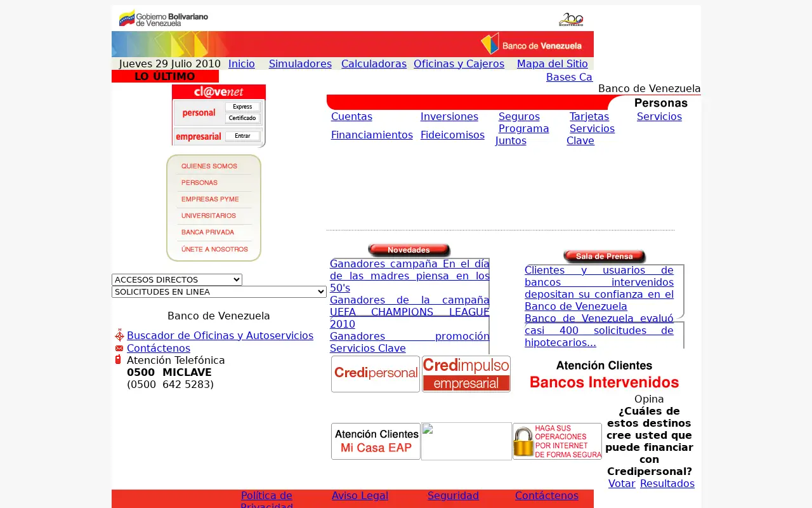Click the telephone attention icon
The height and width of the screenshot is (508, 812).
click(118, 359)
